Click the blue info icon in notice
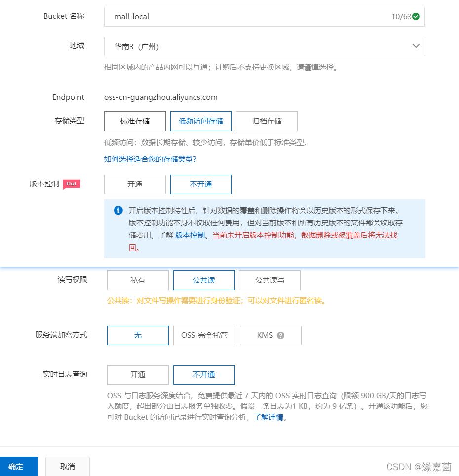 pos(118,210)
